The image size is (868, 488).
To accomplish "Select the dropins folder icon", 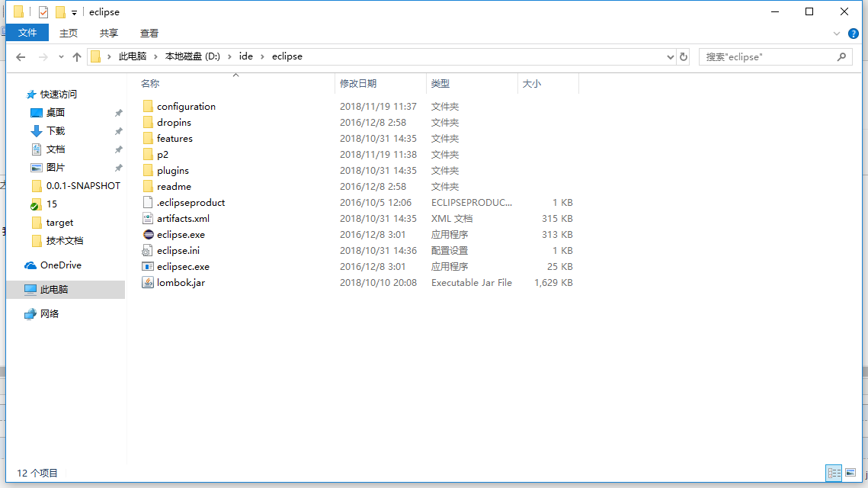I will (148, 123).
